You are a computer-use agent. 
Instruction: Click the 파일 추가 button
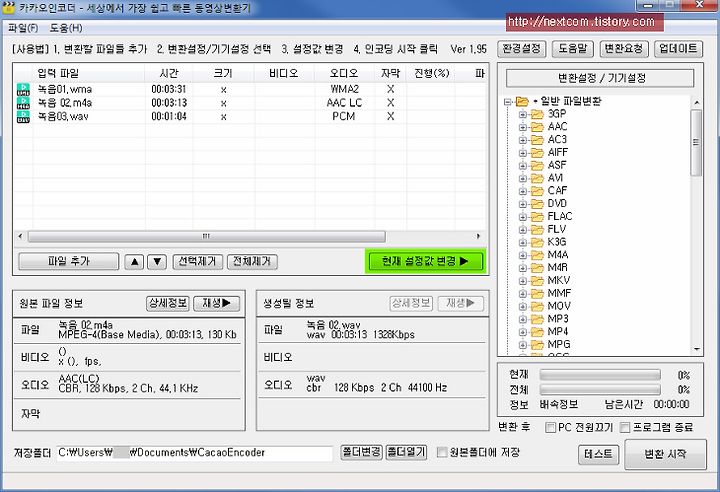click(x=68, y=261)
